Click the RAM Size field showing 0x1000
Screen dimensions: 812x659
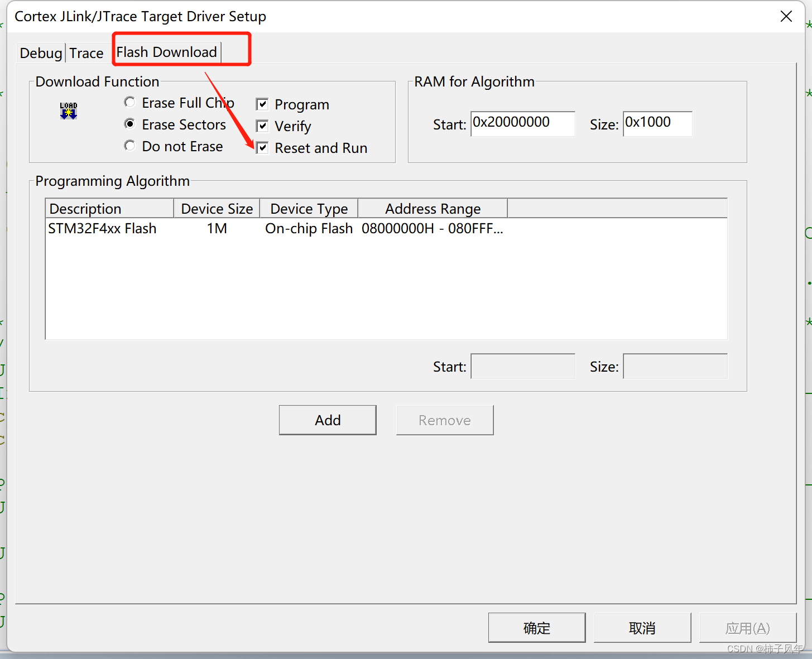coord(657,123)
